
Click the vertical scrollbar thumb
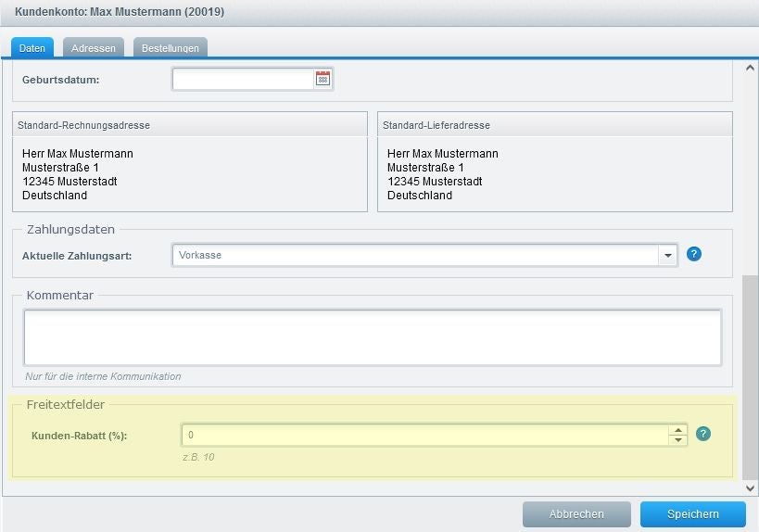(x=750, y=376)
